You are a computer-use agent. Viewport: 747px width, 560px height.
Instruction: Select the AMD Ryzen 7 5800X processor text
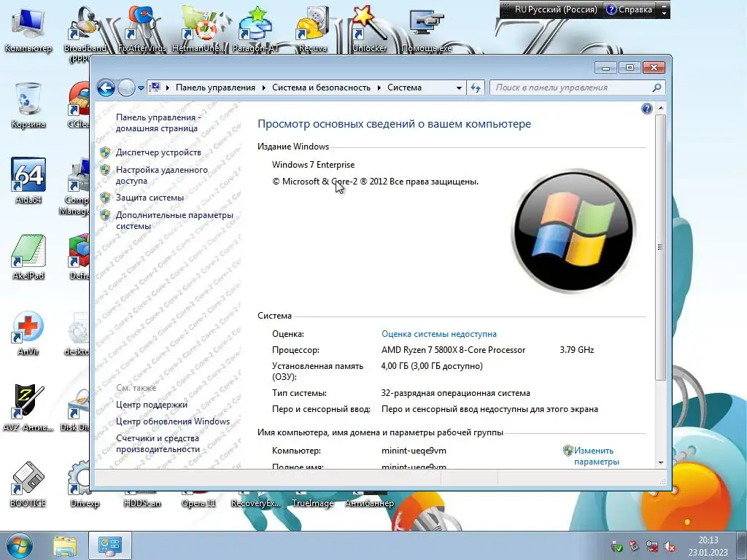pyautogui.click(x=453, y=350)
